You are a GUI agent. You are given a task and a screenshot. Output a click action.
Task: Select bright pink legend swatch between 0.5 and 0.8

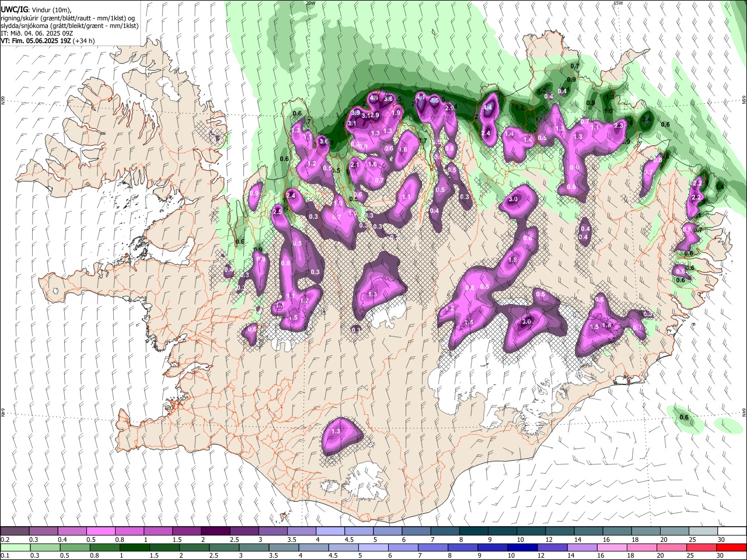point(100,531)
